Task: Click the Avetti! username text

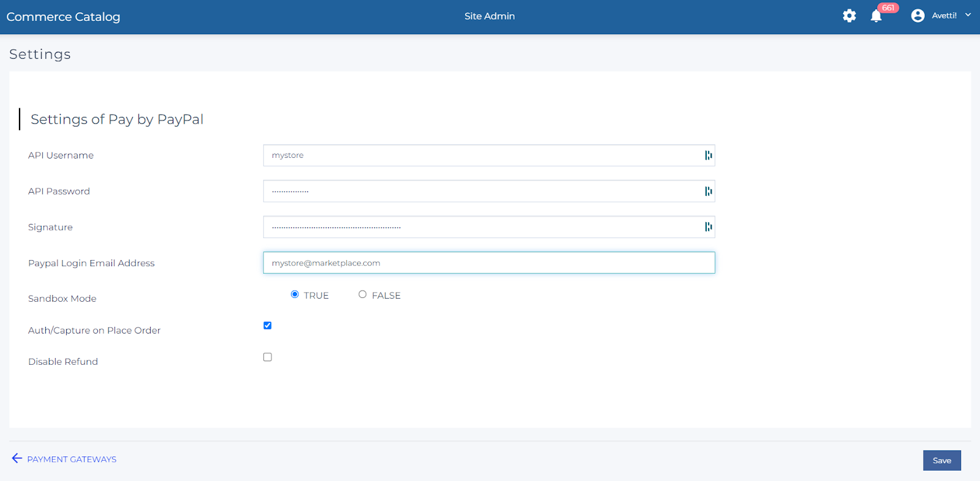Action: [x=944, y=16]
